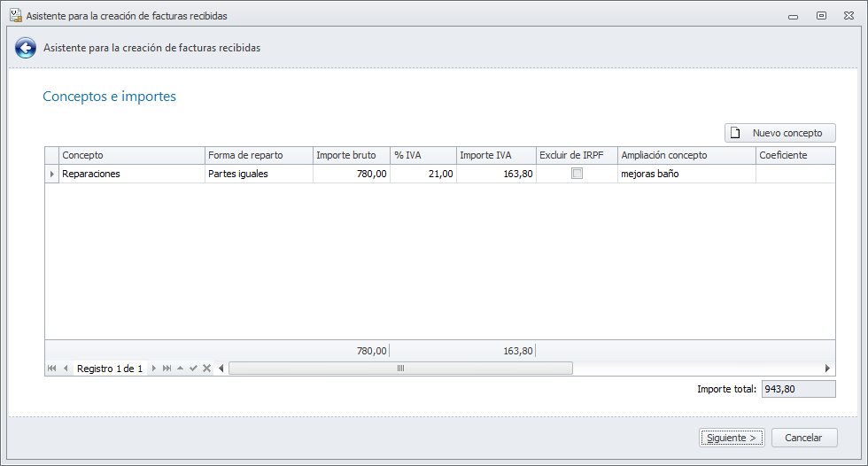Sort by the Concepto column header
Image resolution: width=868 pixels, height=466 pixels.
132,156
